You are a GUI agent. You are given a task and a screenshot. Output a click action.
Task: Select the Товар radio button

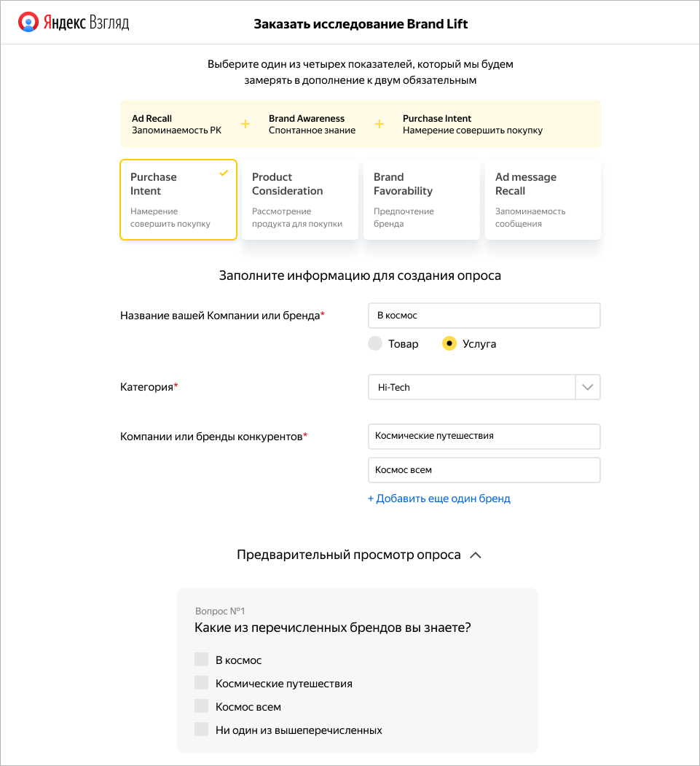[374, 343]
